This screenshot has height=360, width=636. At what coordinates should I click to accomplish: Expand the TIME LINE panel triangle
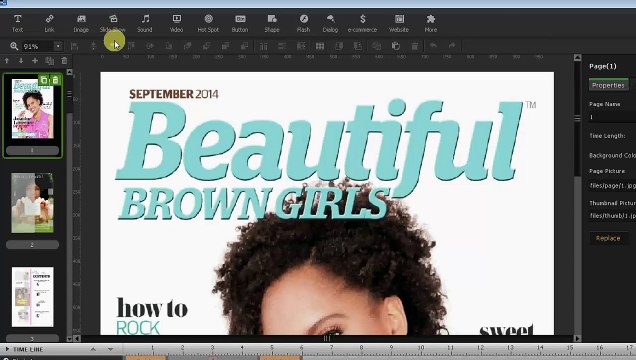click(7, 349)
